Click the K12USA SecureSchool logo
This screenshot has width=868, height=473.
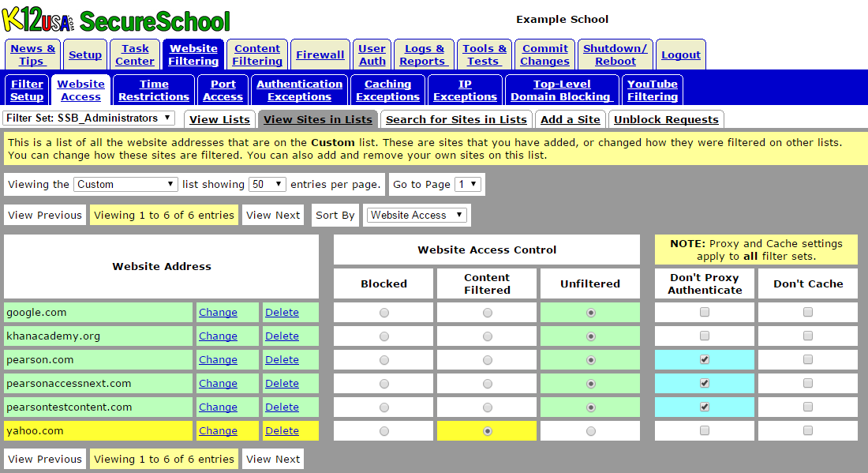coord(116,21)
